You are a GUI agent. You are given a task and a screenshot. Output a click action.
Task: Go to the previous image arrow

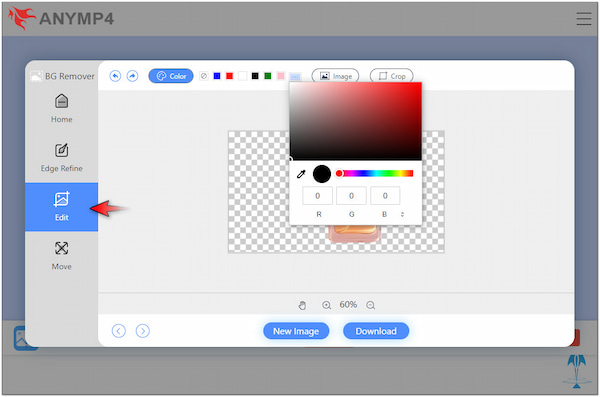[119, 331]
